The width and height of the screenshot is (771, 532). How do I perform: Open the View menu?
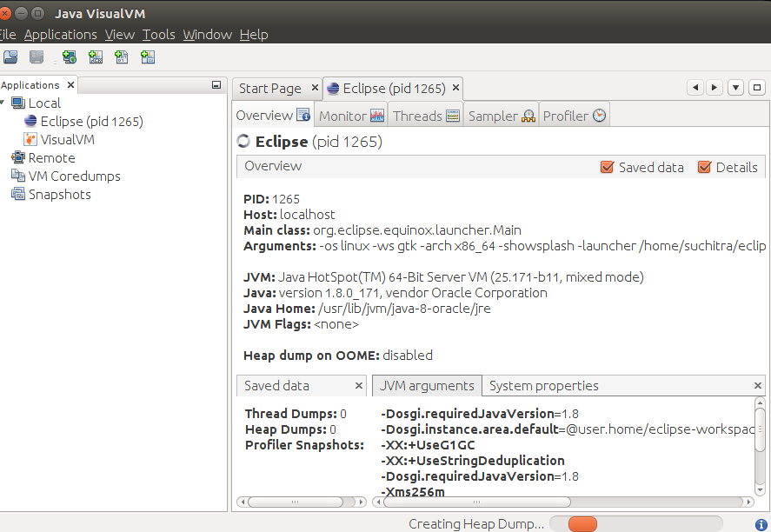click(x=119, y=35)
